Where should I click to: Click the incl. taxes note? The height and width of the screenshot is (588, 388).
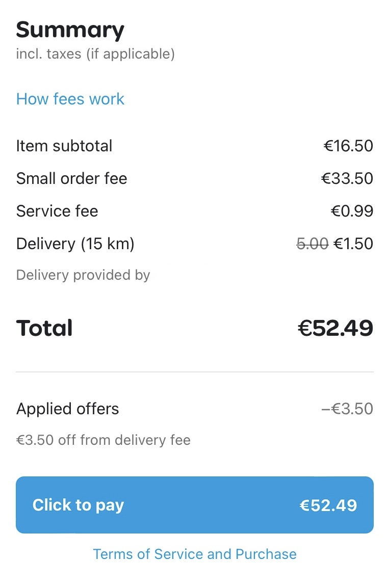pyautogui.click(x=95, y=54)
